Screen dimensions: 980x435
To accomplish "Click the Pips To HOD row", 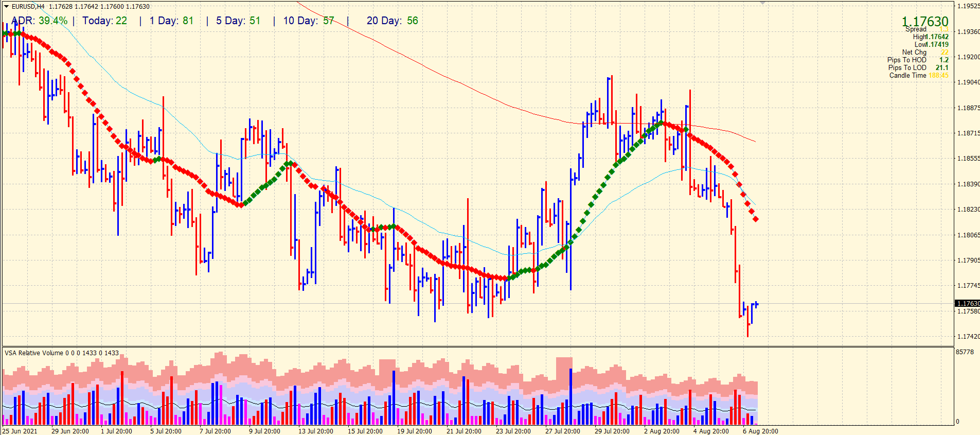I will [x=917, y=60].
